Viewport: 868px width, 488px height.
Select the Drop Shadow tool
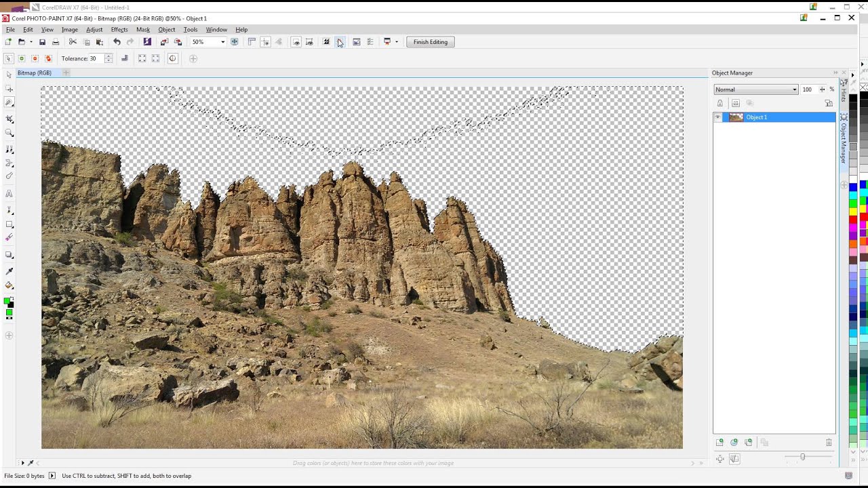(9, 255)
